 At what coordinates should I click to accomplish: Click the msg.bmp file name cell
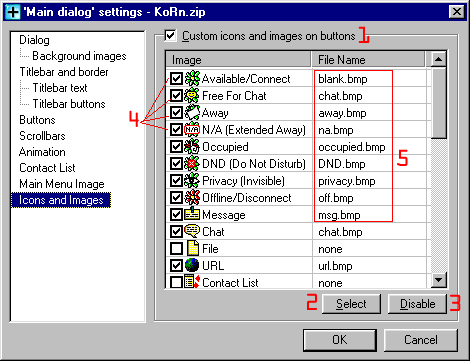369,215
